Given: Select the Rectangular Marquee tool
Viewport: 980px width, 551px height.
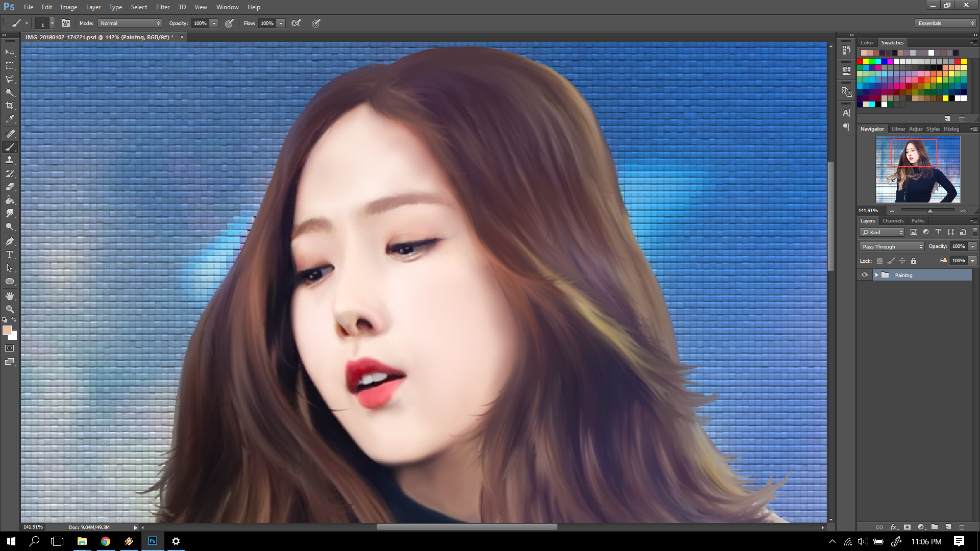Looking at the screenshot, I should tap(10, 66).
